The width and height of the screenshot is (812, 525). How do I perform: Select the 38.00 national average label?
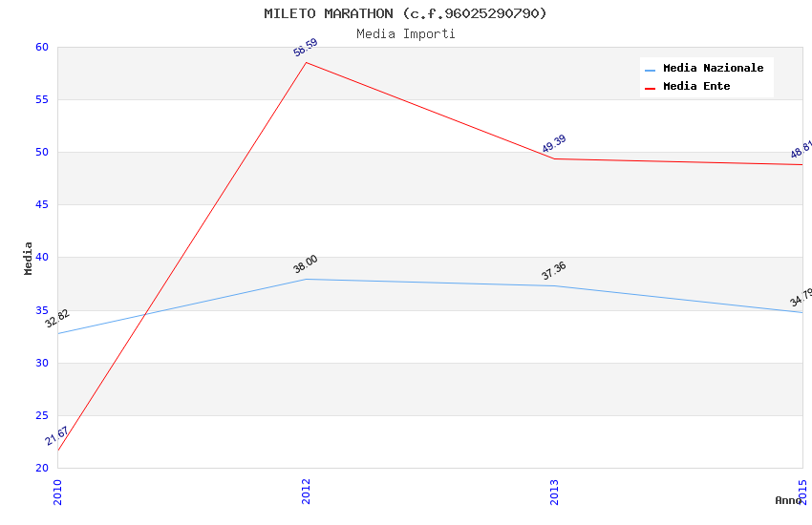pyautogui.click(x=306, y=264)
